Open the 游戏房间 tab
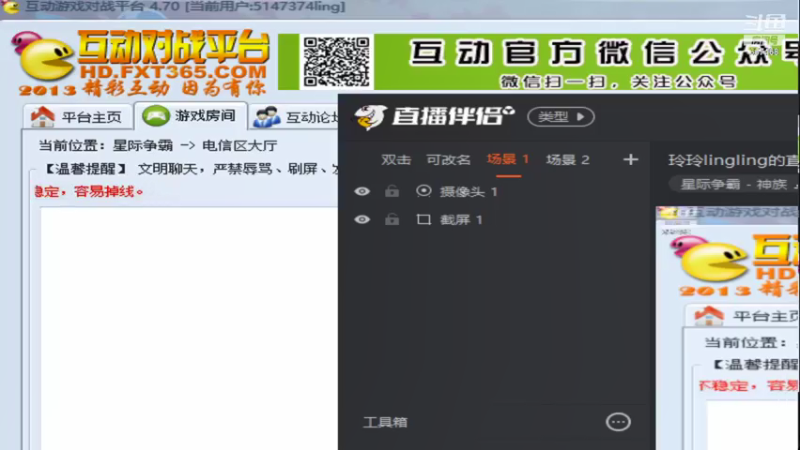 click(x=191, y=116)
